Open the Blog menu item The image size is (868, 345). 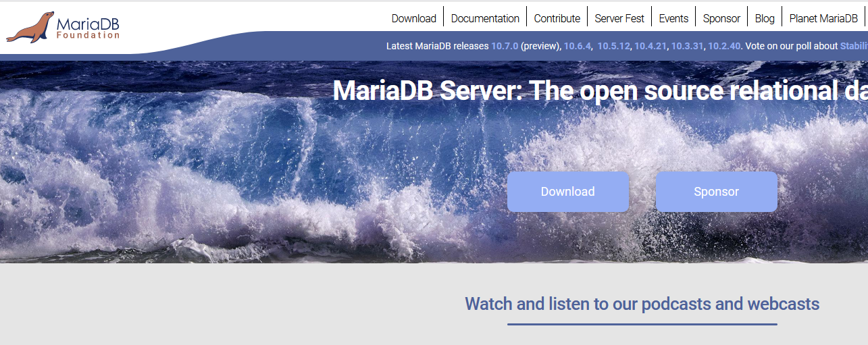pos(765,18)
